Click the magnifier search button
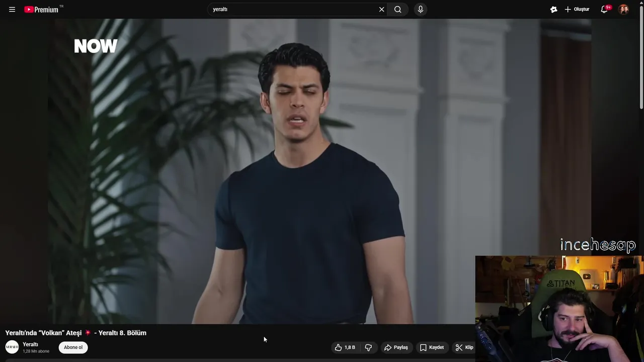This screenshot has height=362, width=644. tap(398, 9)
